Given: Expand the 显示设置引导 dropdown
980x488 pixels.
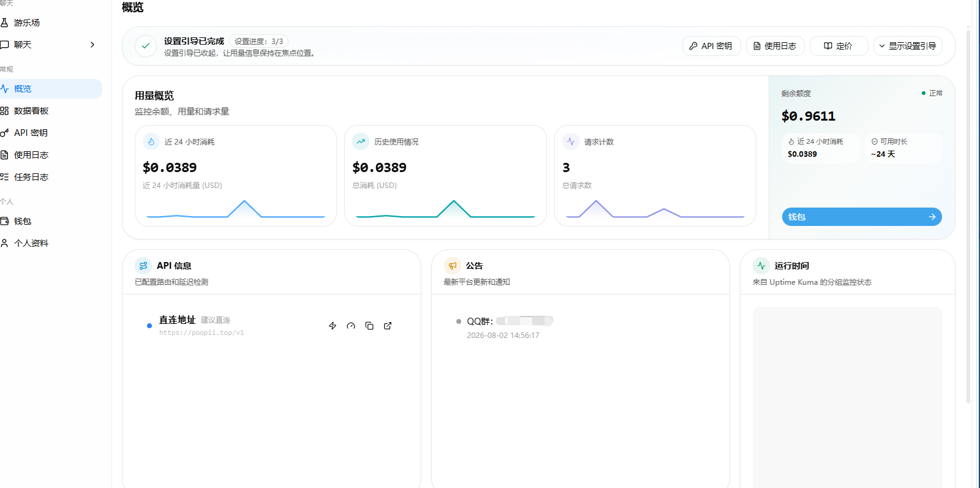Looking at the screenshot, I should tap(908, 46).
